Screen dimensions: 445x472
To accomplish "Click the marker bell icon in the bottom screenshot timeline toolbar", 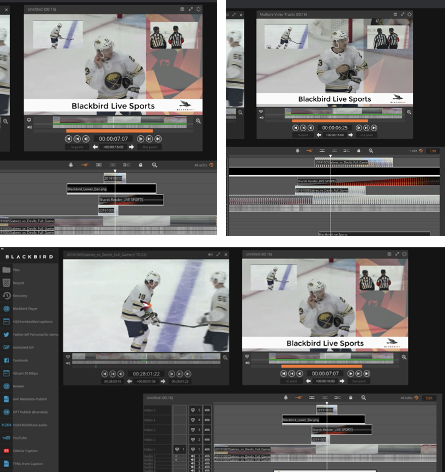I will 286,397.
